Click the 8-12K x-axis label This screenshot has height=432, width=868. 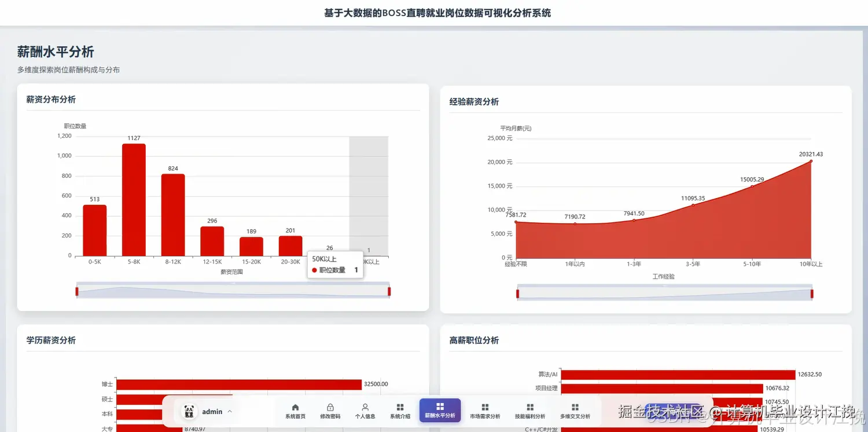point(173,262)
